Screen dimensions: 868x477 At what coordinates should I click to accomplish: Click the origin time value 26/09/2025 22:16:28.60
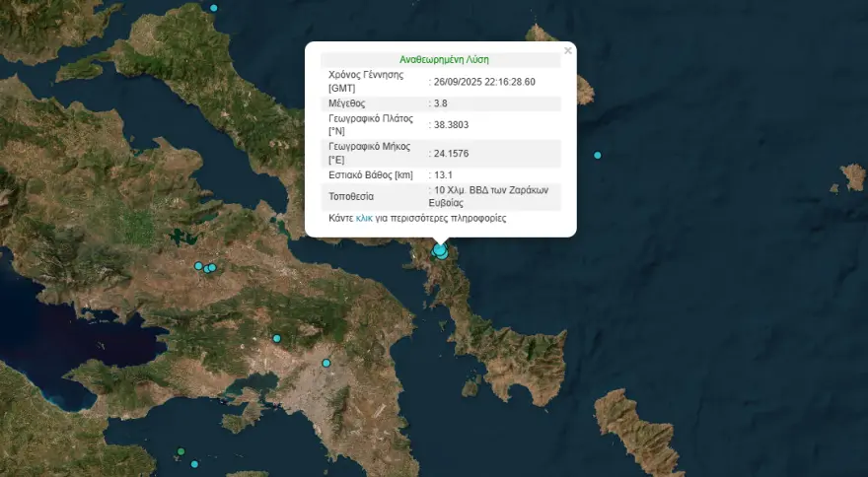pyautogui.click(x=484, y=82)
